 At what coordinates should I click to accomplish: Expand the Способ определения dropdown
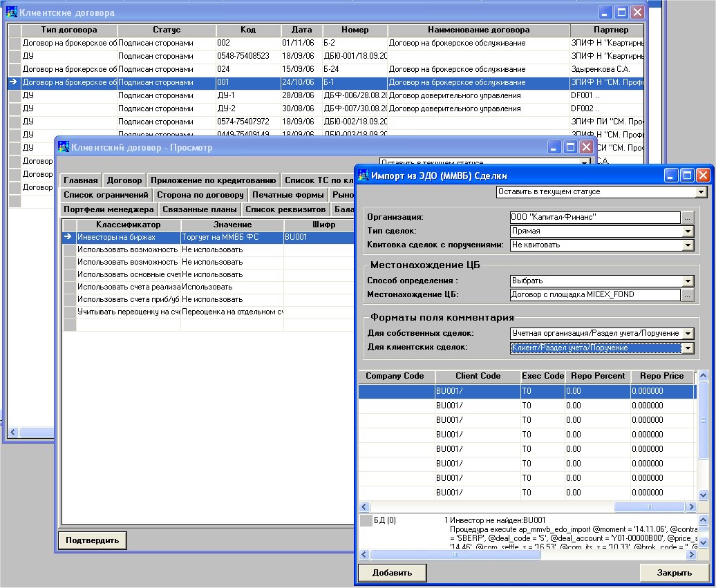[x=688, y=281]
